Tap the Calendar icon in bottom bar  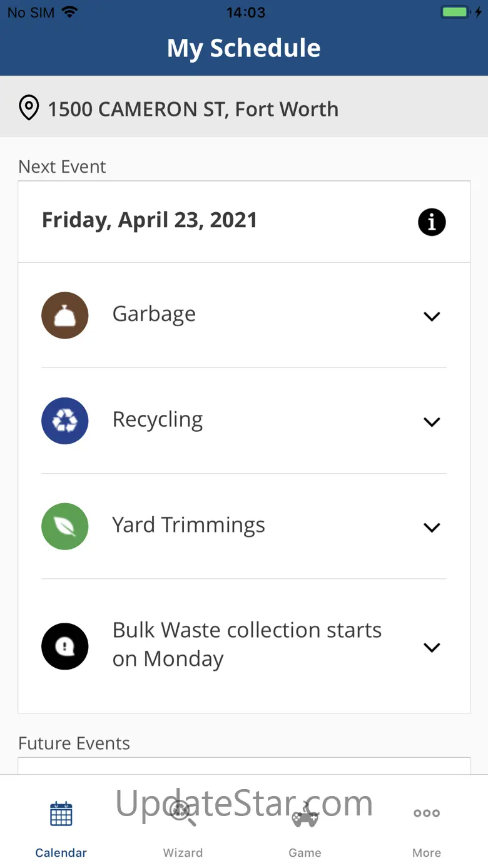[x=61, y=814]
